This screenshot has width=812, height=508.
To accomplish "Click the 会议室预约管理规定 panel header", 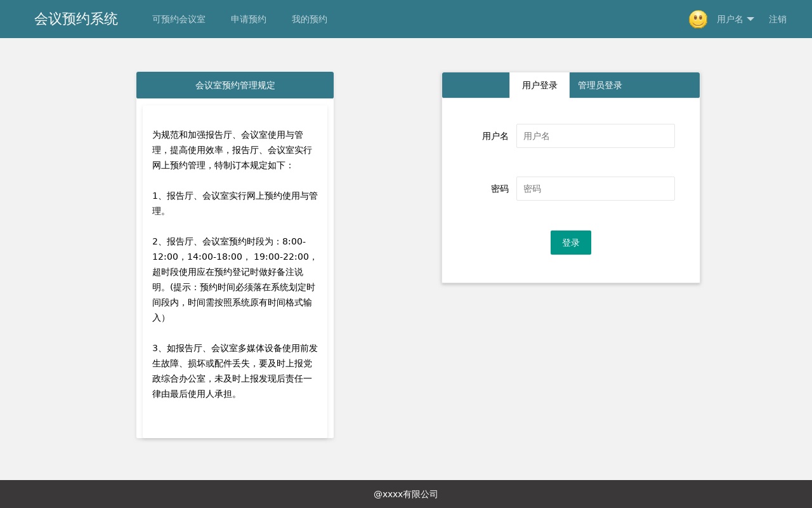I will click(235, 85).
